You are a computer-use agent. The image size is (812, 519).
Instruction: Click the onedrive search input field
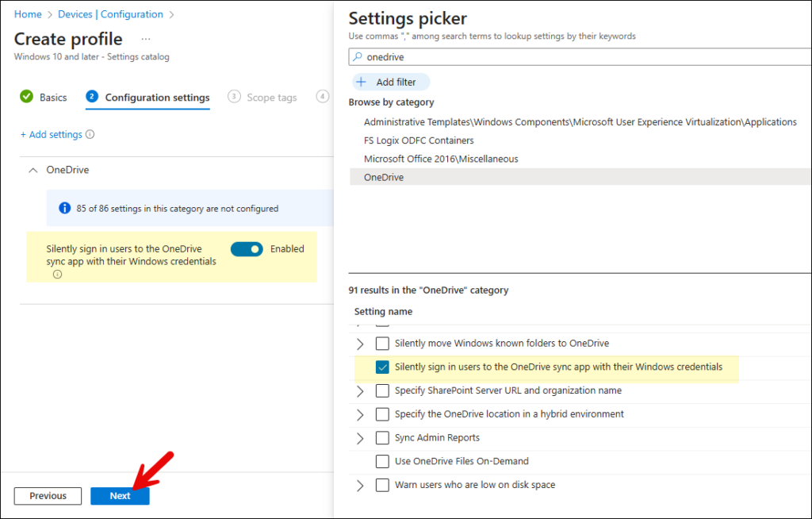tap(580, 57)
